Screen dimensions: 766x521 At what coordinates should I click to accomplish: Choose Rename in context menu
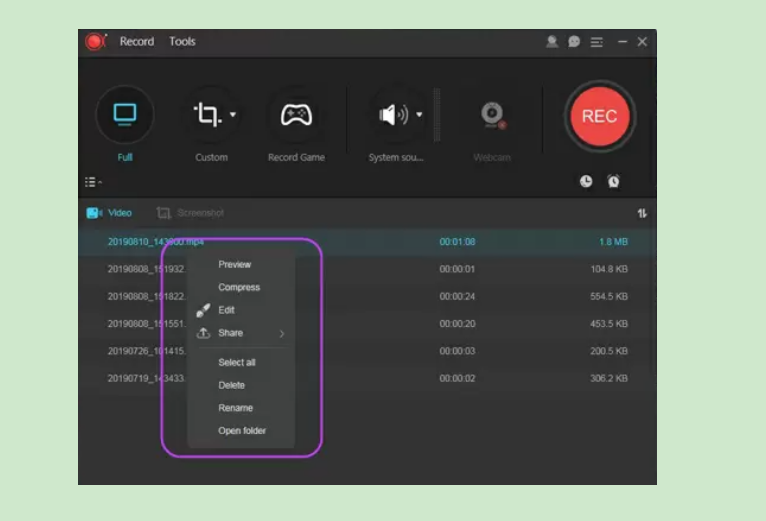pyautogui.click(x=235, y=408)
